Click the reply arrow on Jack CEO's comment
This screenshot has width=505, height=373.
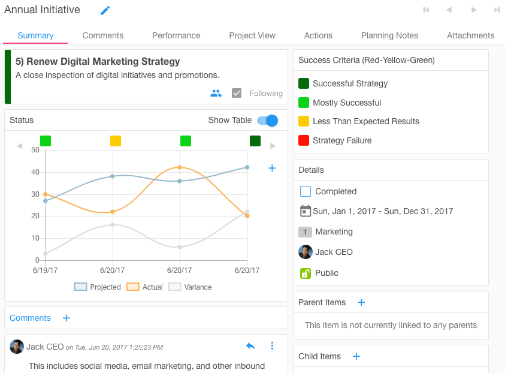click(x=250, y=346)
